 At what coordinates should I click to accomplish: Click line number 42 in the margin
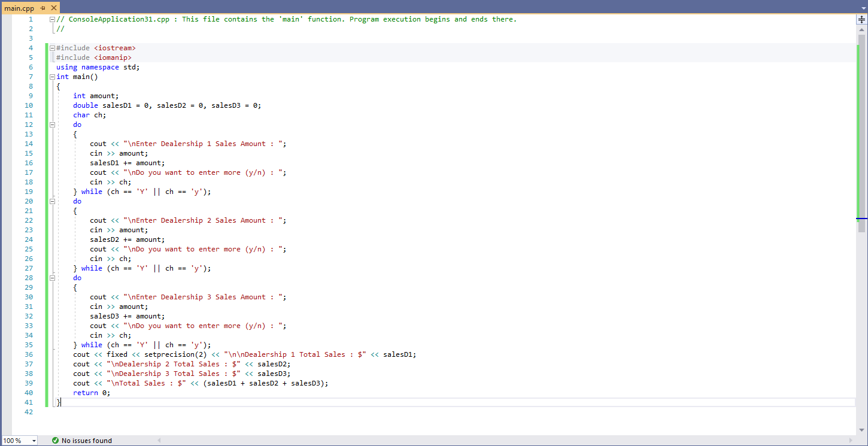pos(29,412)
